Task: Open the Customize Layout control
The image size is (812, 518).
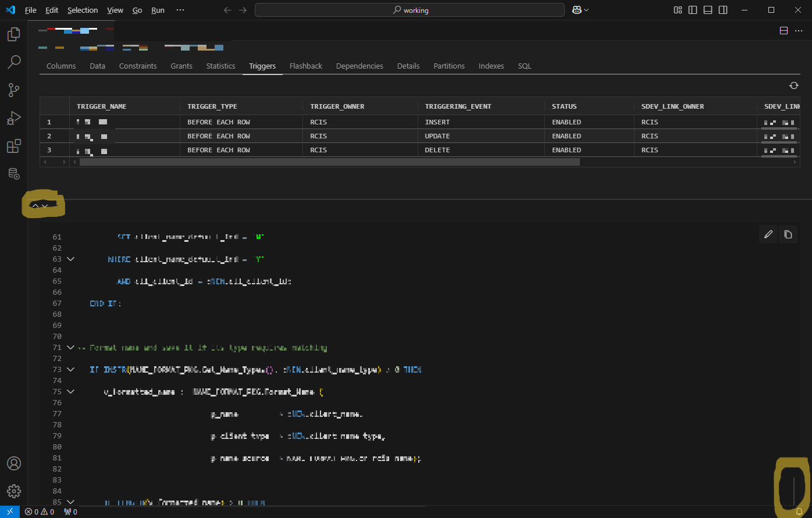Action: click(x=677, y=10)
